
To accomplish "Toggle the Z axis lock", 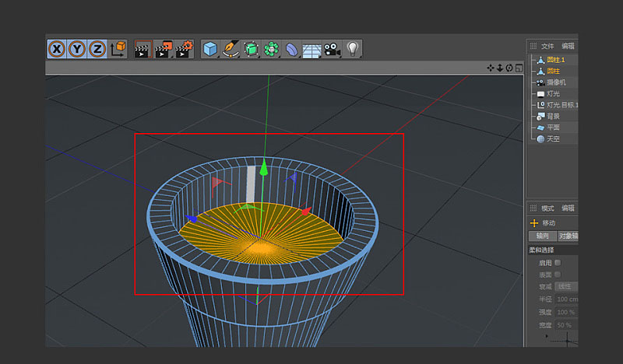I will click(97, 49).
